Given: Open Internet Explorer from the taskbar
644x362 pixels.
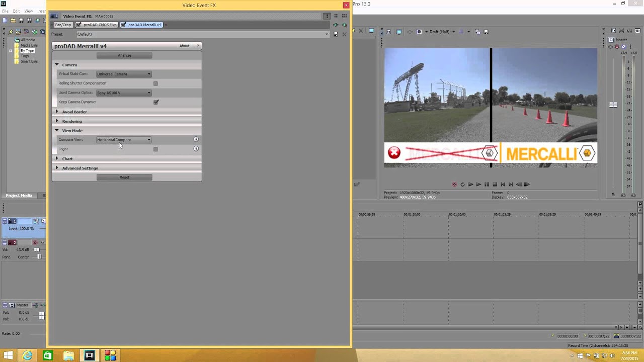Looking at the screenshot, I should coord(27,355).
